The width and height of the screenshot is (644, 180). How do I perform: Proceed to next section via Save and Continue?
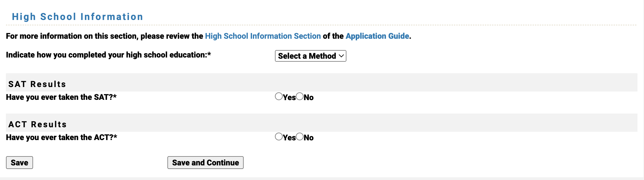[x=205, y=162]
